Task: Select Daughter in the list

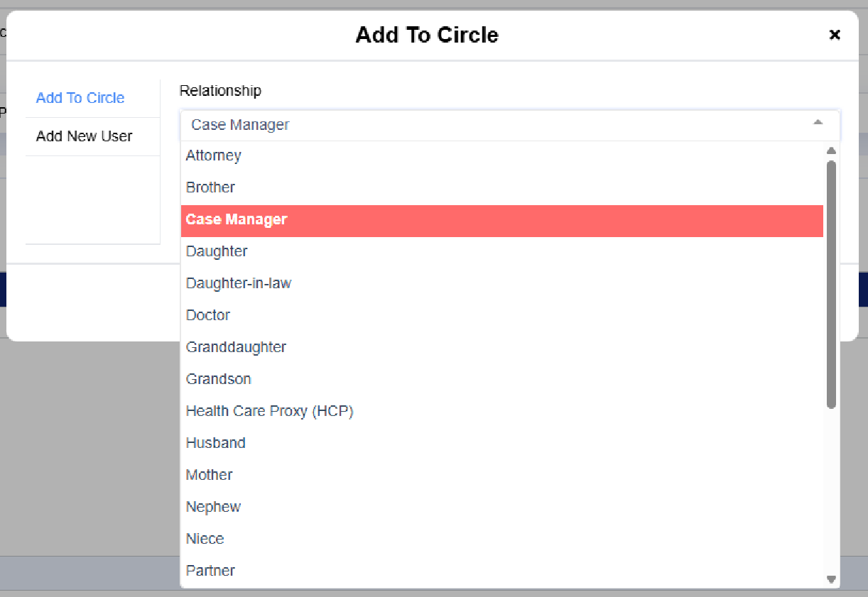Action: (217, 251)
